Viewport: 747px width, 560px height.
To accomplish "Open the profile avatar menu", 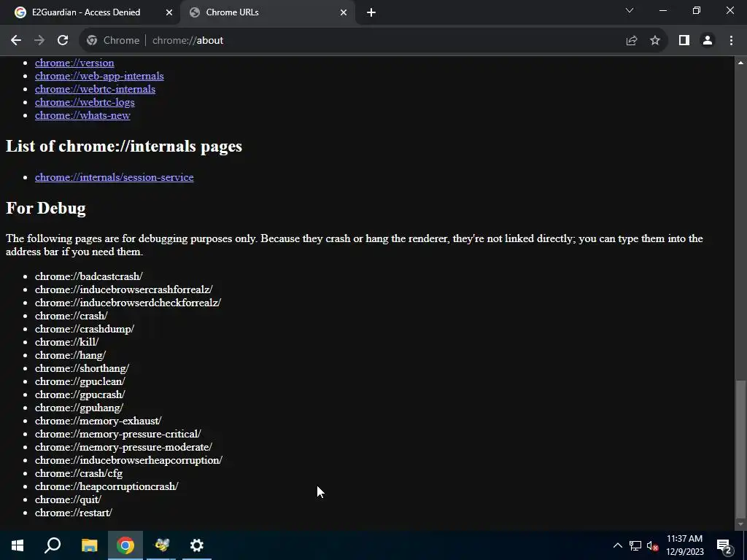I will coord(708,41).
